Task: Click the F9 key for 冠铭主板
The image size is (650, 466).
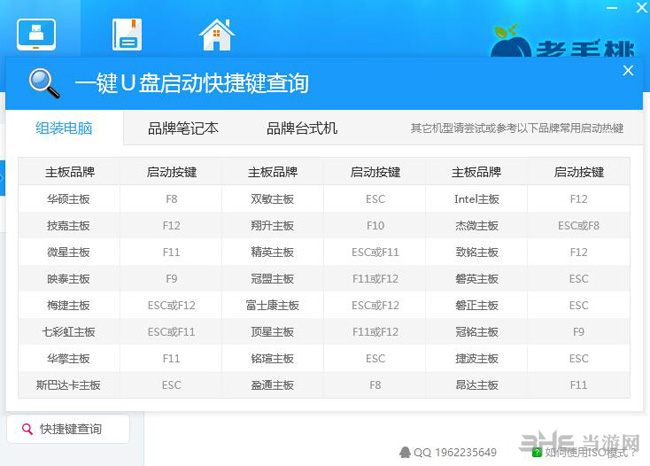Action: [579, 332]
